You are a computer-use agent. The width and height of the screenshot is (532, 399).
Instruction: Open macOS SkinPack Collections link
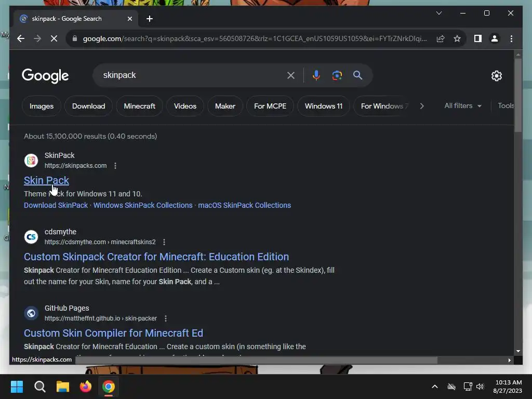pyautogui.click(x=244, y=205)
